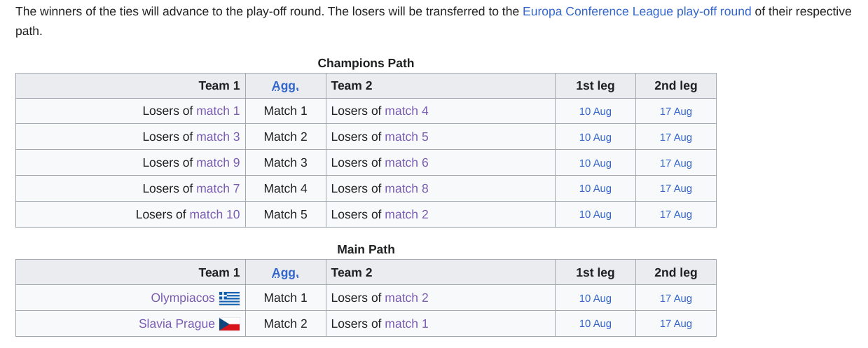Image resolution: width=868 pixels, height=348 pixels.
Task: Open the Slavia Prague team link
Action: click(177, 323)
